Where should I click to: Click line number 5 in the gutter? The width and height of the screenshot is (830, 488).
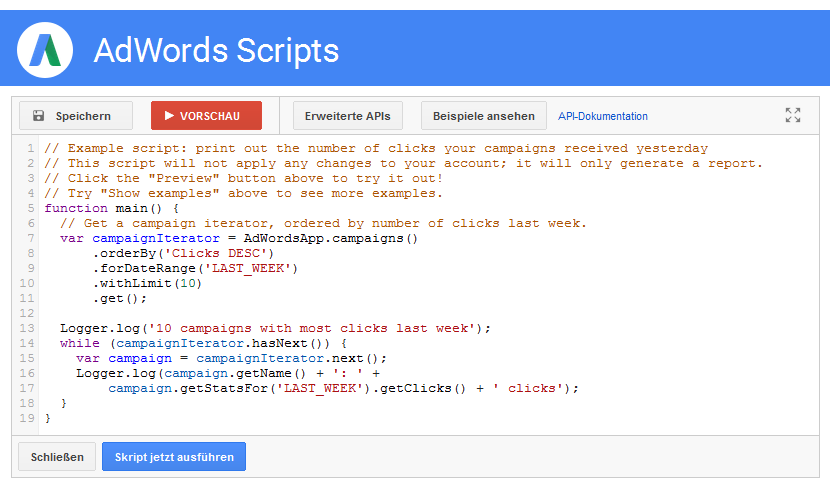pos(32,208)
